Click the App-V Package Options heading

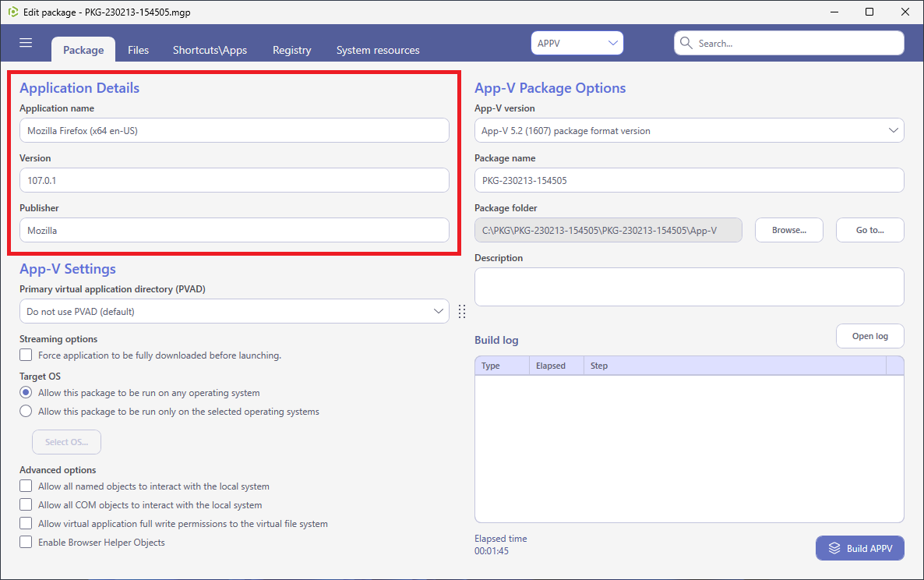pyautogui.click(x=550, y=88)
